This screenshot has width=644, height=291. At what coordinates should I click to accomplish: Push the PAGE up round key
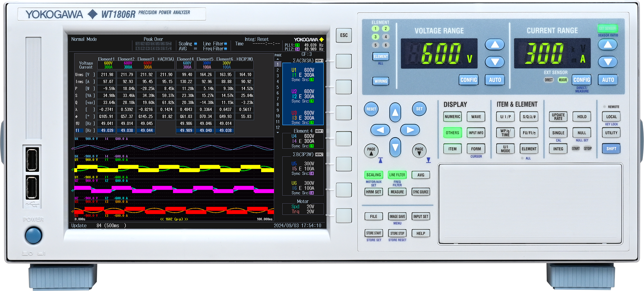point(371,151)
